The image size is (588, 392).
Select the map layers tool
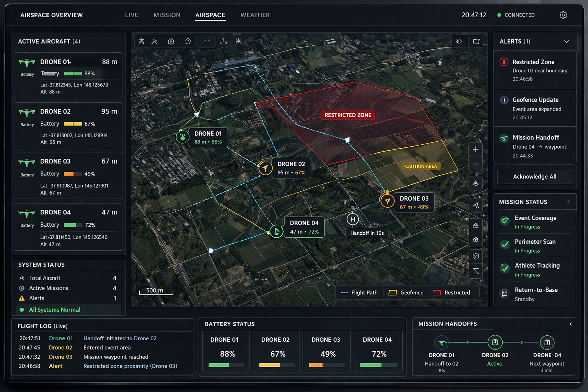[x=142, y=41]
